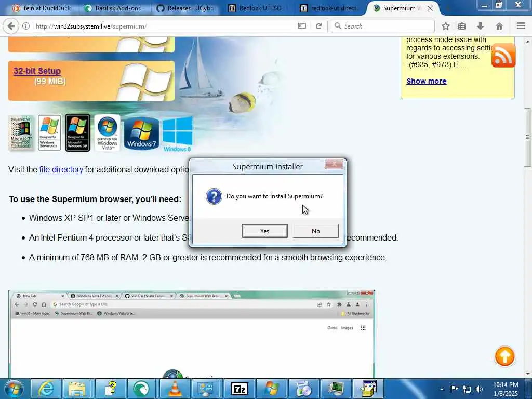This screenshot has height=399, width=532.
Task: Open the disc media taskbar icon
Action: click(x=303, y=389)
